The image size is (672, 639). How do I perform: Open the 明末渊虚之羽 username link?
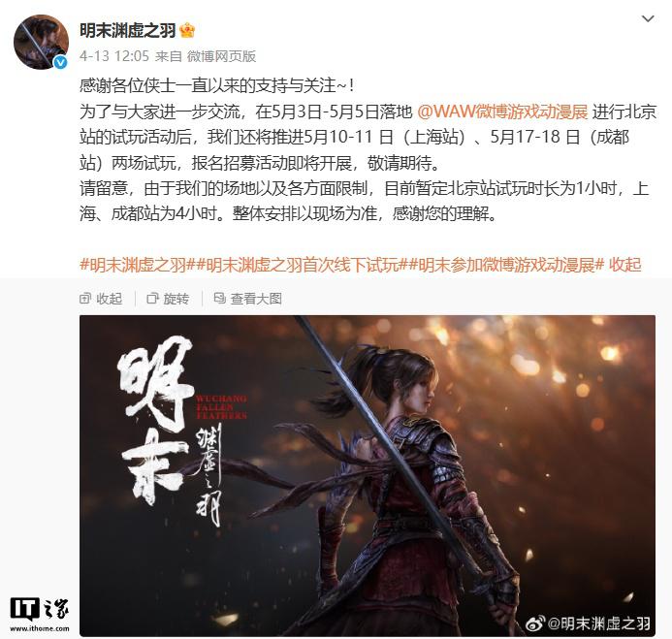(x=128, y=30)
